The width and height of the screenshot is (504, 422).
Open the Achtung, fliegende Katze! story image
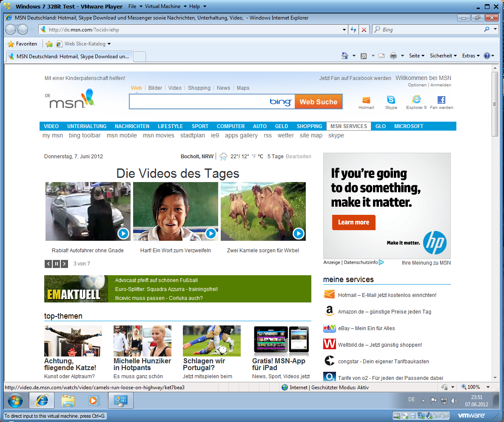pyautogui.click(x=73, y=341)
